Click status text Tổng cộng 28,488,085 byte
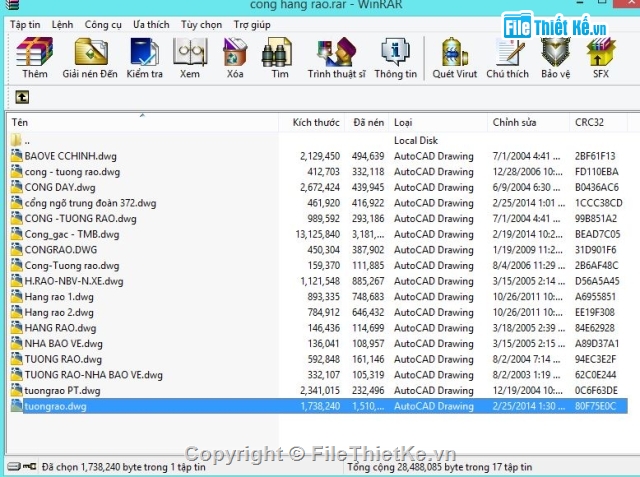This screenshot has width=640, height=477. click(x=440, y=466)
